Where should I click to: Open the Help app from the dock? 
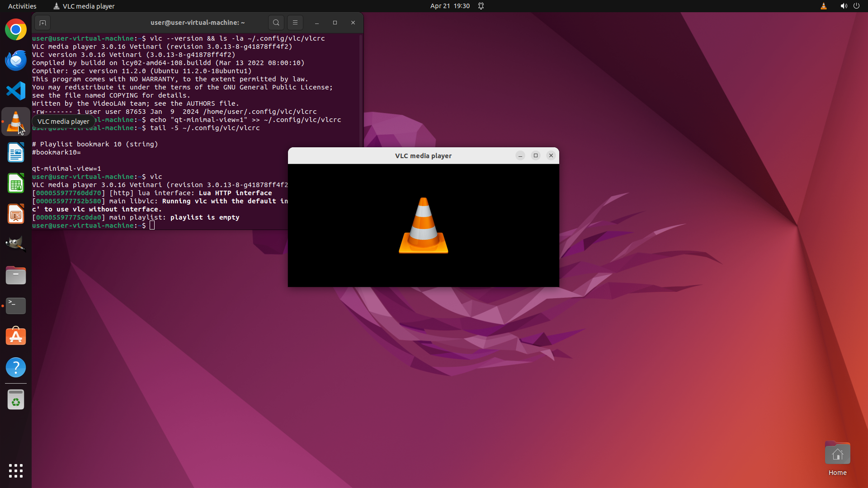tap(16, 367)
